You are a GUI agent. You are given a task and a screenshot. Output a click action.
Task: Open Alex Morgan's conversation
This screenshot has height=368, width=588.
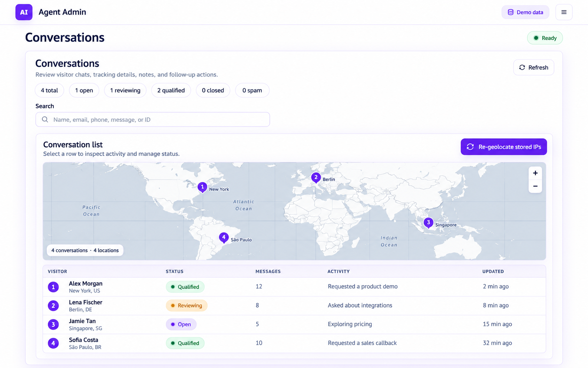(294, 287)
